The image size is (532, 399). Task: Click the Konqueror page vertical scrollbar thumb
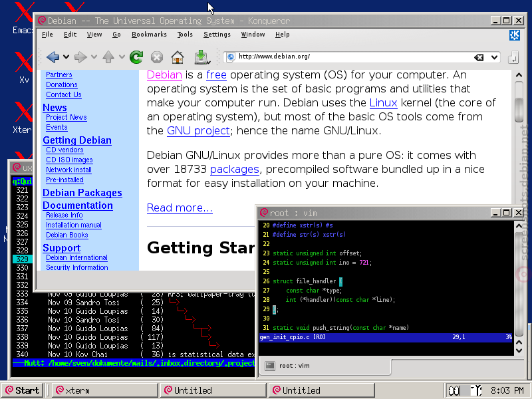click(x=519, y=110)
